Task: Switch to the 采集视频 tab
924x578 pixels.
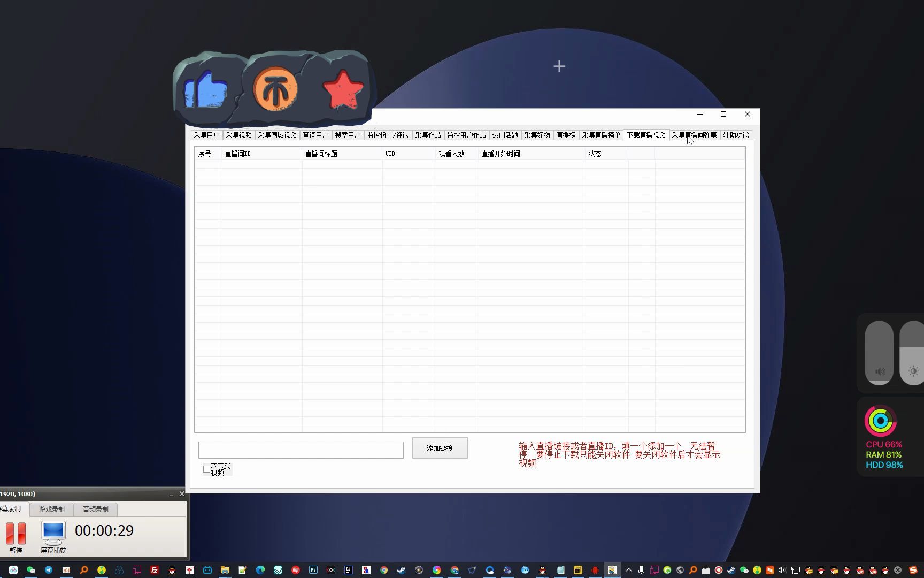Action: coord(238,135)
